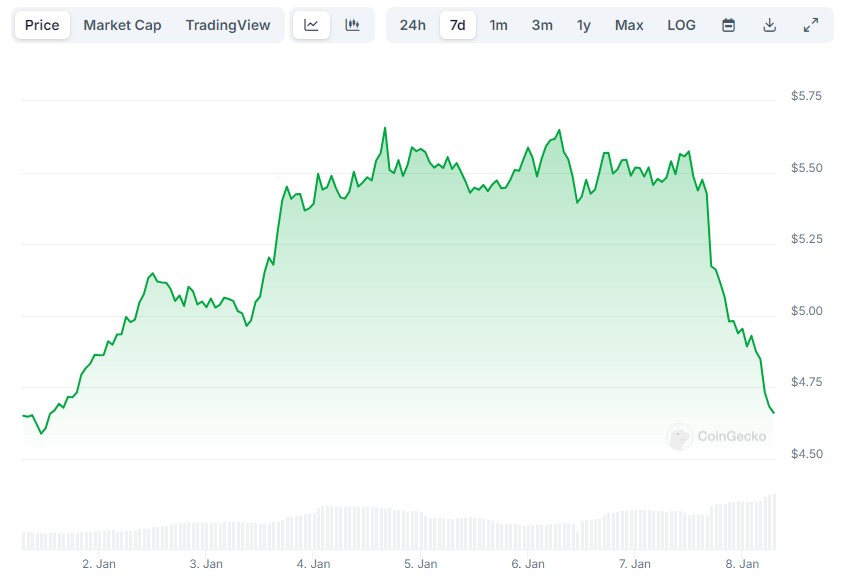Select the Price tab
The width and height of the screenshot is (843, 585).
tap(42, 25)
